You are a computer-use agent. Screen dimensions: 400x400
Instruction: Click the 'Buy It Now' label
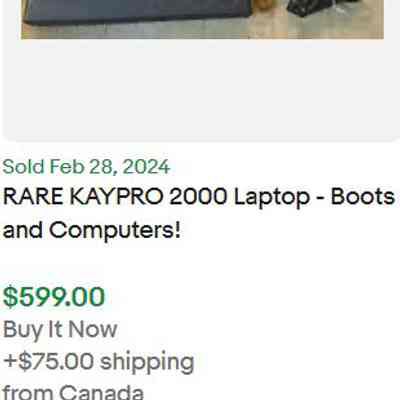60,329
